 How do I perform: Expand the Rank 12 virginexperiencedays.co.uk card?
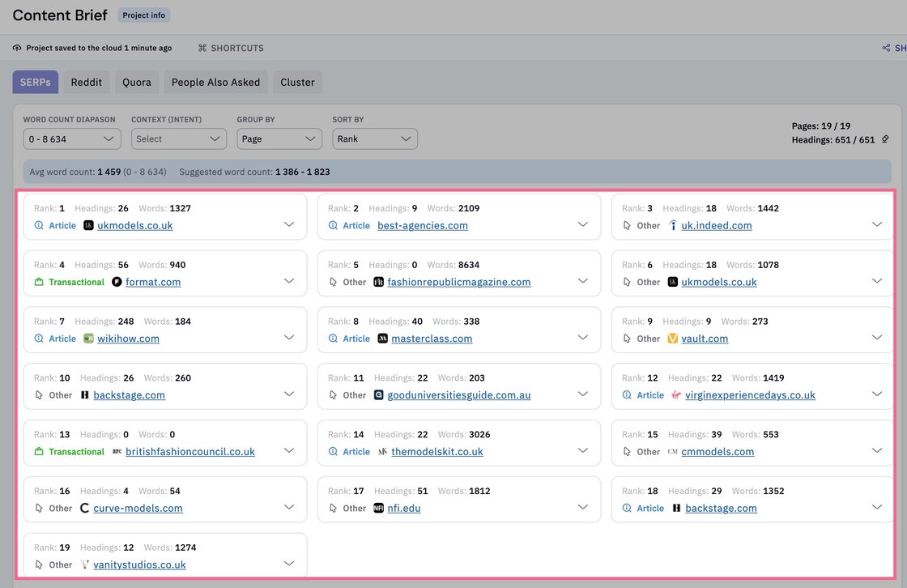(x=877, y=394)
